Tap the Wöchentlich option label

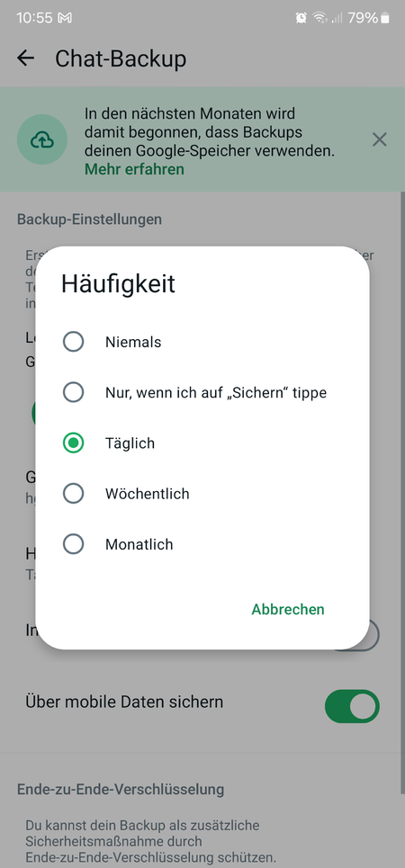[x=148, y=493]
